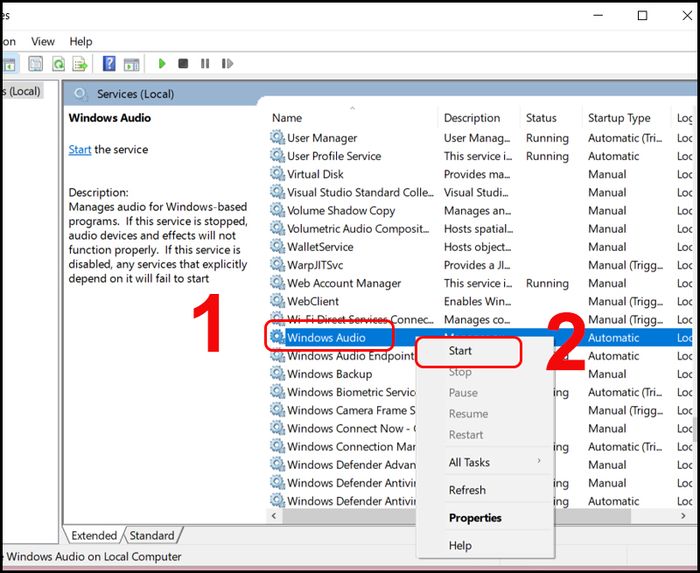Click gear icon beside WebClient
The image size is (700, 573).
(x=277, y=301)
